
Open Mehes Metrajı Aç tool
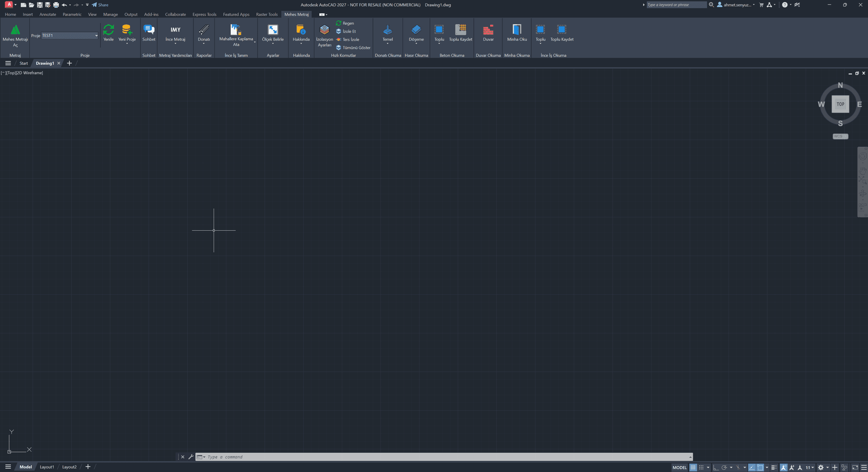point(15,36)
